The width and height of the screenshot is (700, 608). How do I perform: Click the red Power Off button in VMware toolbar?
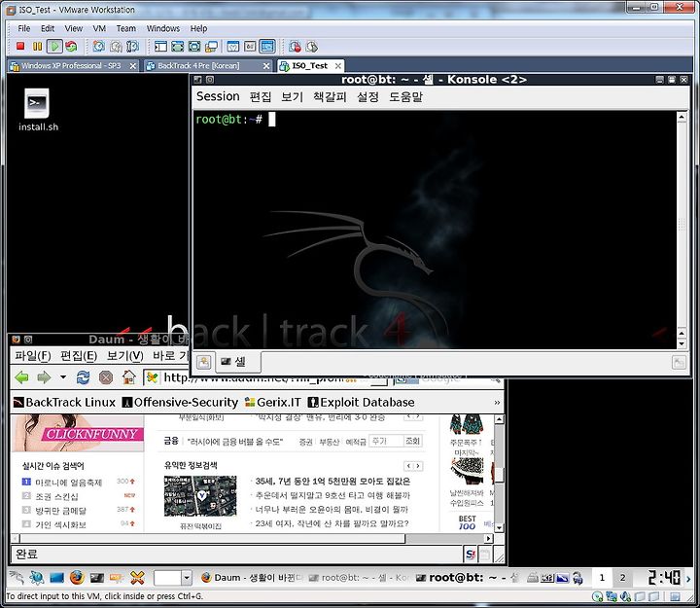point(20,46)
